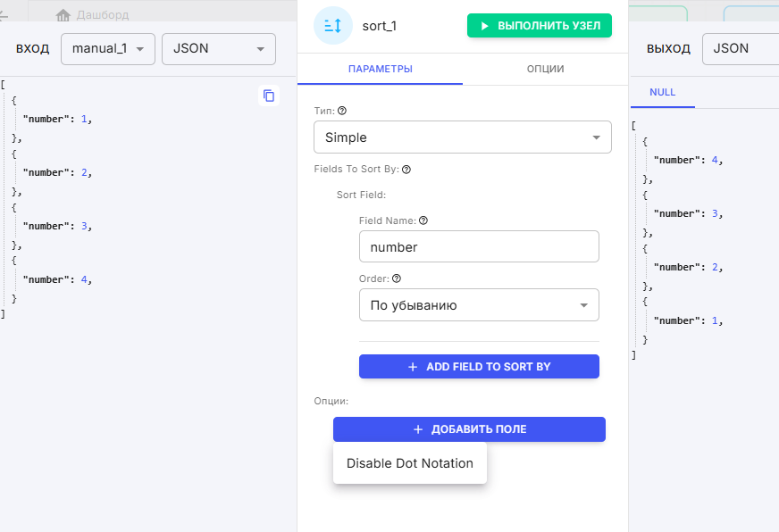This screenshot has width=779, height=532.
Task: Choose Disable Dot Notation from the menu
Action: [x=409, y=463]
